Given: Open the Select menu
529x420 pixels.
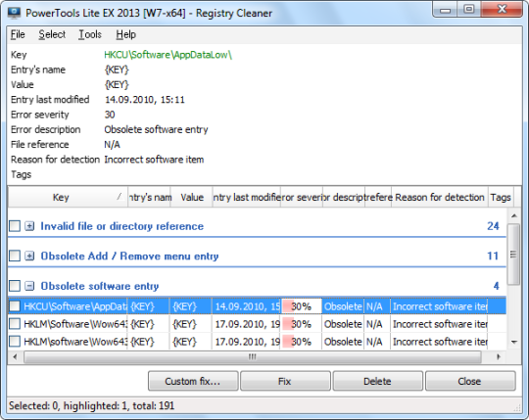Looking at the screenshot, I should [x=52, y=34].
